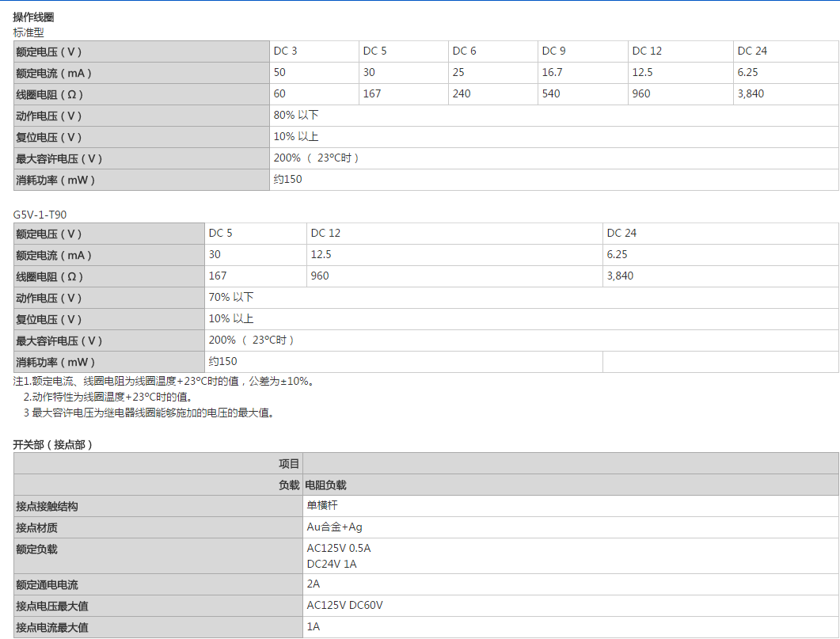
Task: Select the AC125V DC60V maximum voltage value
Action: [344, 606]
